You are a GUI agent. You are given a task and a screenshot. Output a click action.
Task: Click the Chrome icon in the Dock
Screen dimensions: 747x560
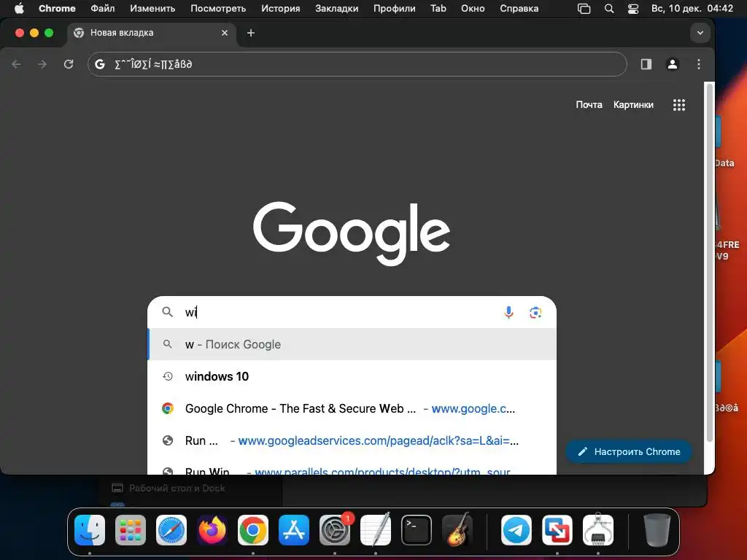point(253,530)
